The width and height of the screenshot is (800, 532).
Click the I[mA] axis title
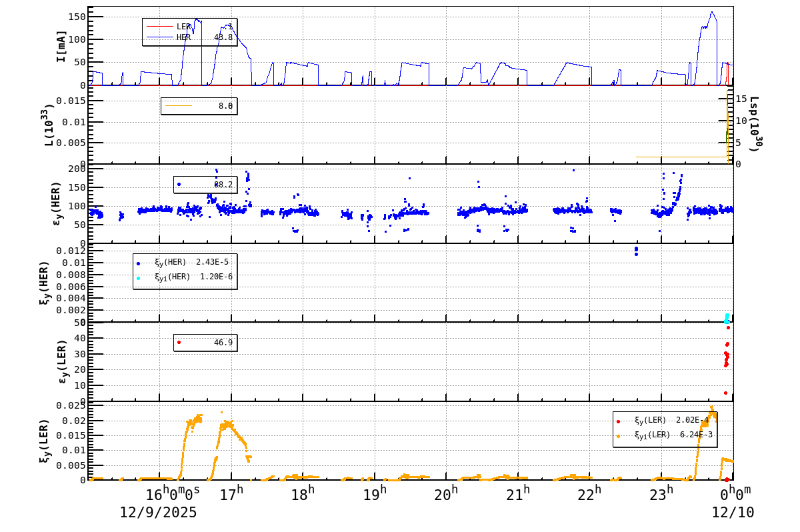(61, 46)
